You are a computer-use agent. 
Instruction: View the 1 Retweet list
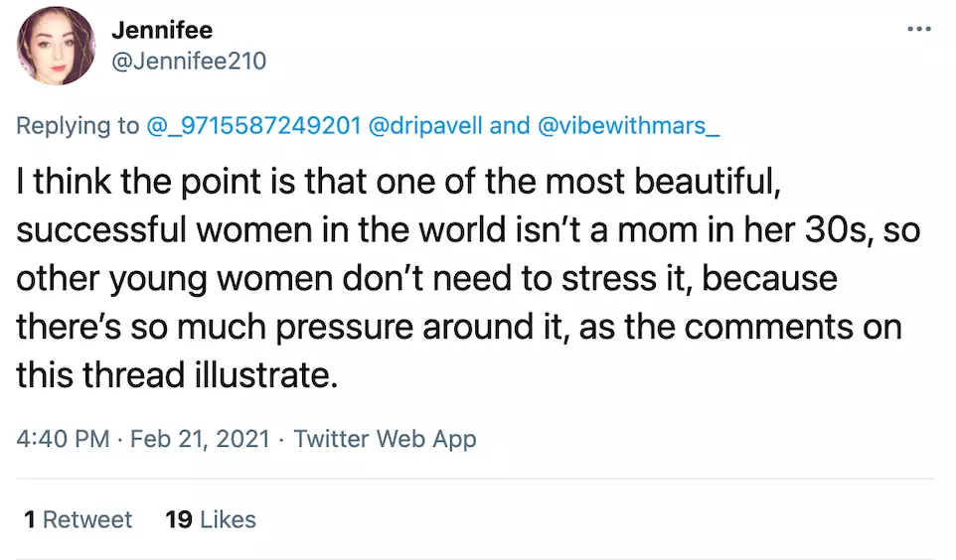pyautogui.click(x=79, y=519)
